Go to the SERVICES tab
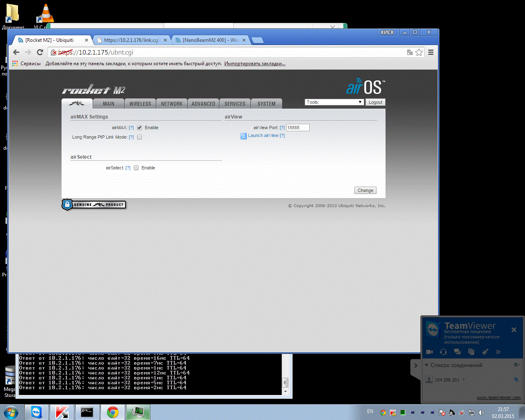 [235, 104]
